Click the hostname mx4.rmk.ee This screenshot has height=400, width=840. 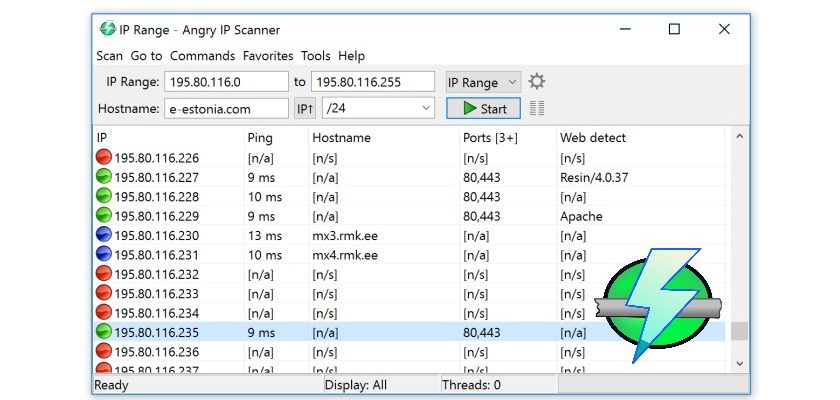[x=345, y=255]
